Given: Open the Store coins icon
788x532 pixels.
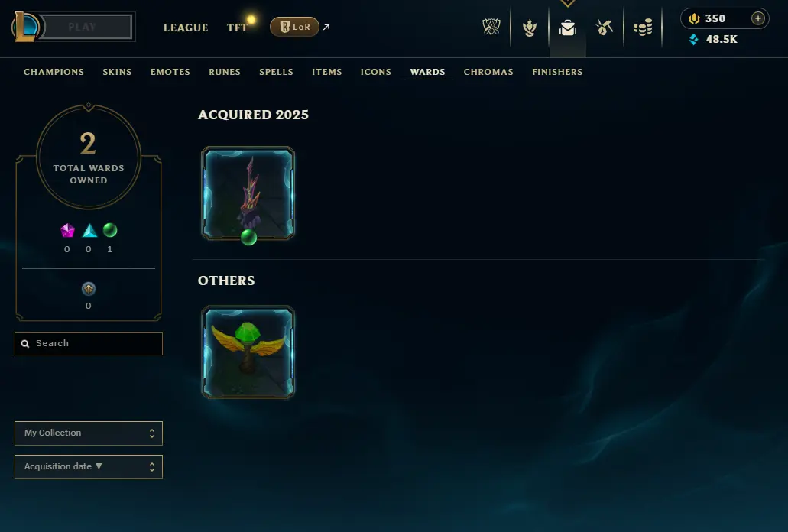Looking at the screenshot, I should pyautogui.click(x=643, y=28).
